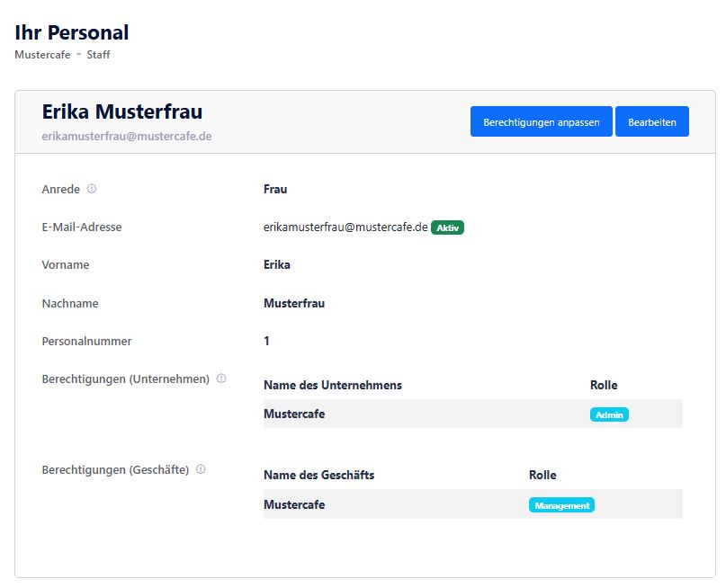This screenshot has width=726, height=588.
Task: Click the grey email under the Erika Musterfrau heading
Action: tap(127, 137)
